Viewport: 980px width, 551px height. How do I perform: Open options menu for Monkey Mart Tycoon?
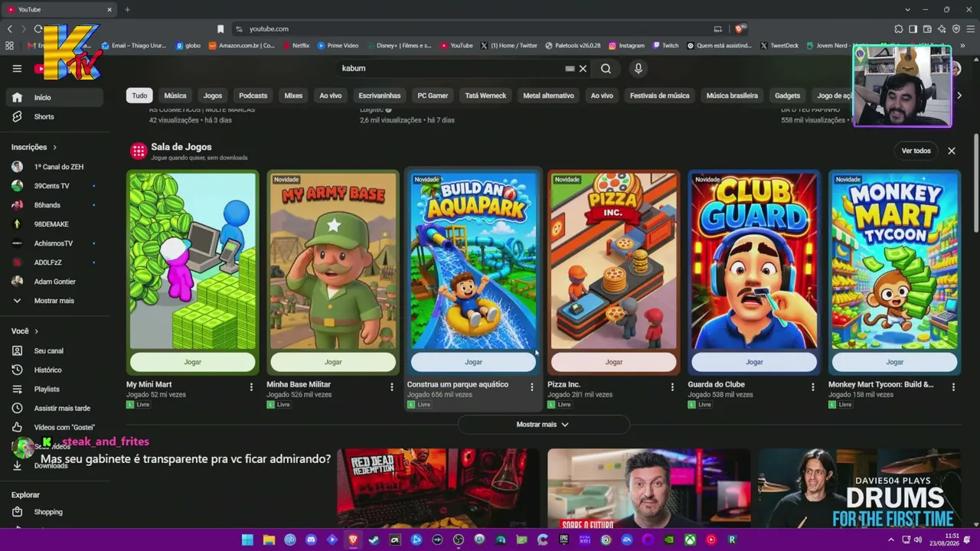(x=953, y=387)
